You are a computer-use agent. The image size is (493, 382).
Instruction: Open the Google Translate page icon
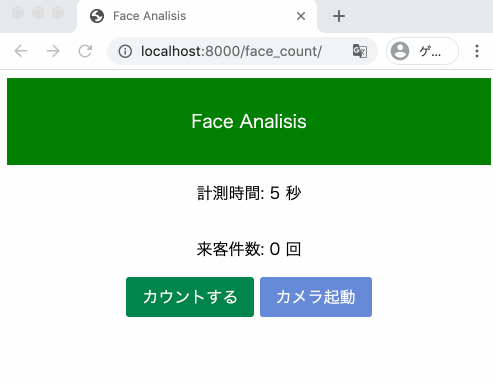pyautogui.click(x=360, y=51)
